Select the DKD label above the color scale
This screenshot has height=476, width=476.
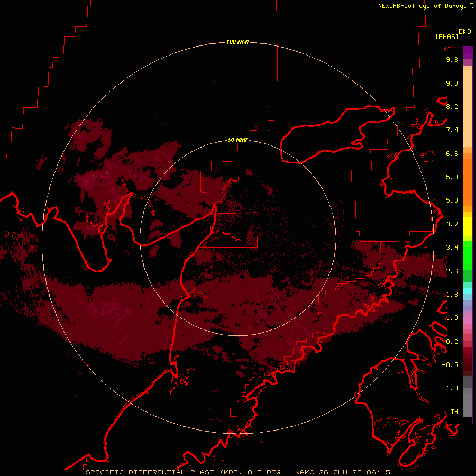[465, 32]
